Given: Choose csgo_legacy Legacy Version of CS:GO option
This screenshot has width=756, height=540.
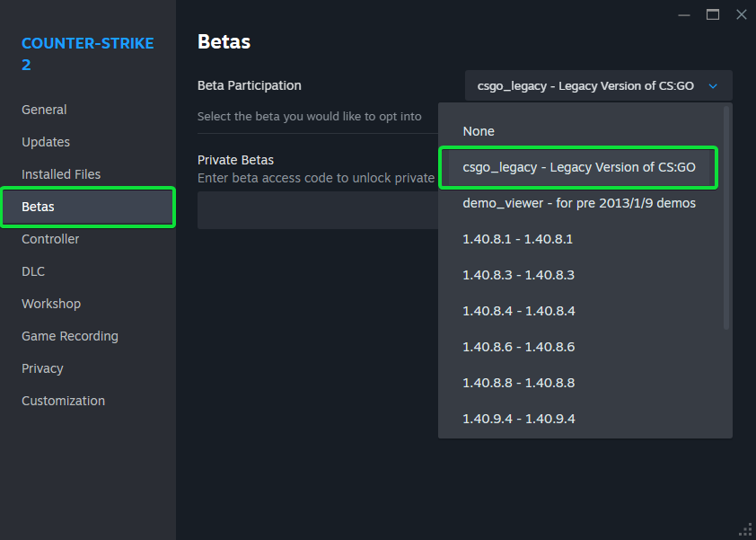Looking at the screenshot, I should (x=578, y=167).
